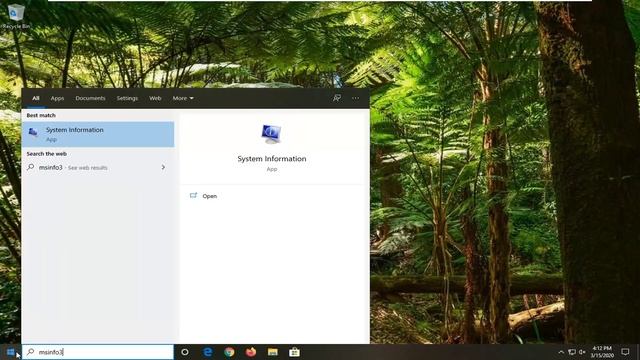Select the System Information best match result
The width and height of the screenshot is (640, 360).
tap(98, 134)
